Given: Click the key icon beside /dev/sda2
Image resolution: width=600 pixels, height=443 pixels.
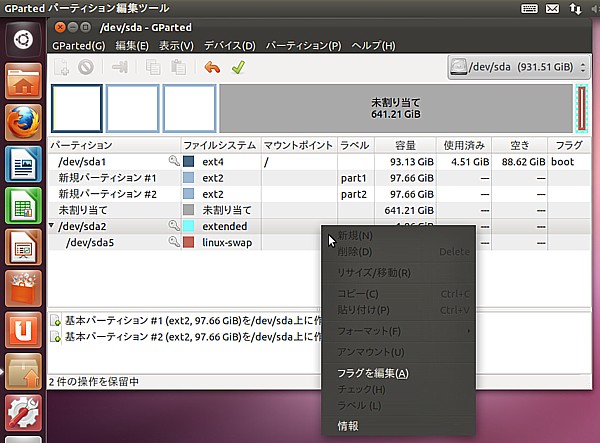Looking at the screenshot, I should 174,226.
